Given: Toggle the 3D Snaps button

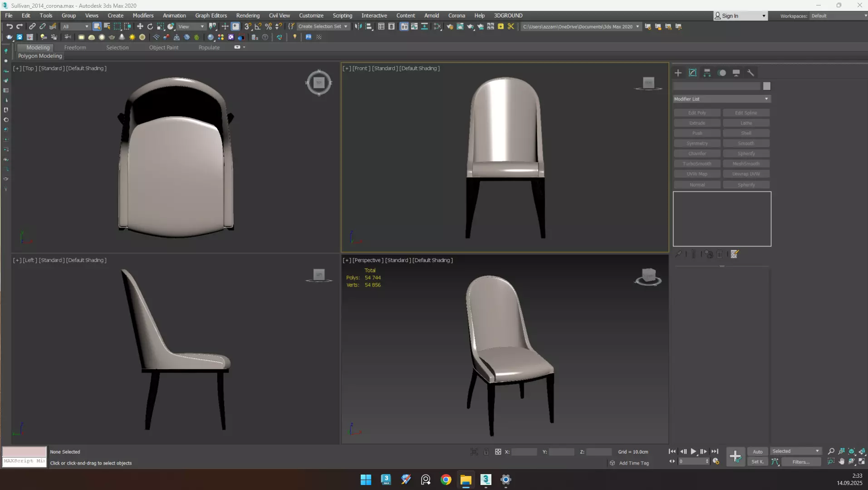Looking at the screenshot, I should coord(248,26).
